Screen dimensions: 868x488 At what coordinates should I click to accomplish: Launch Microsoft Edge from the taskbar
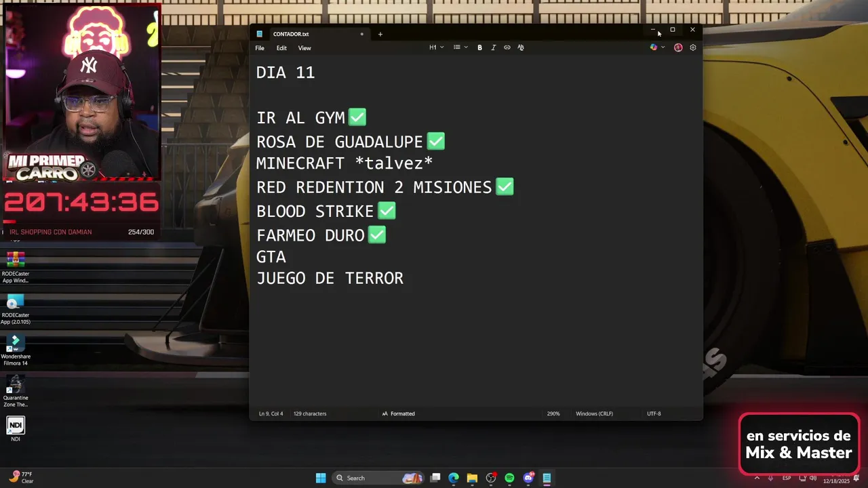coord(454,478)
